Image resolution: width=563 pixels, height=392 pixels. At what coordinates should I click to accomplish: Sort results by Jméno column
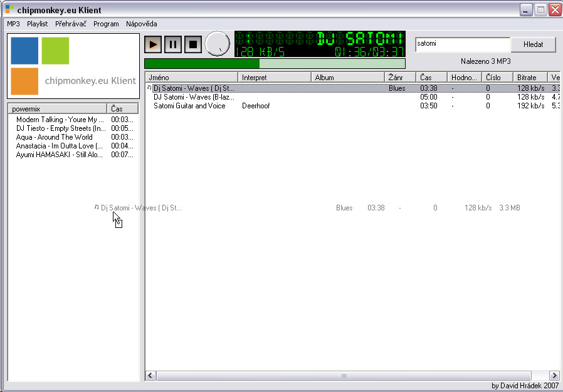(192, 78)
